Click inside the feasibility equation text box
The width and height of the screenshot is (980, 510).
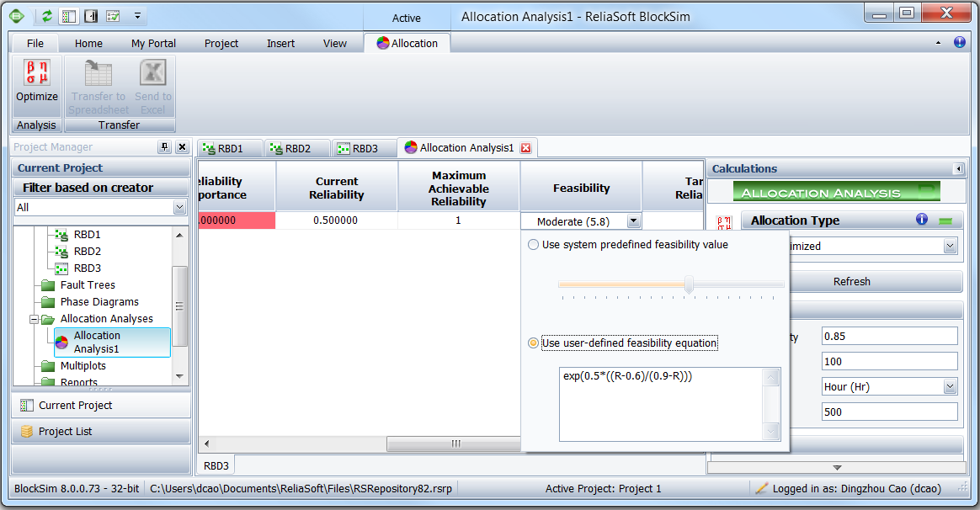click(661, 404)
